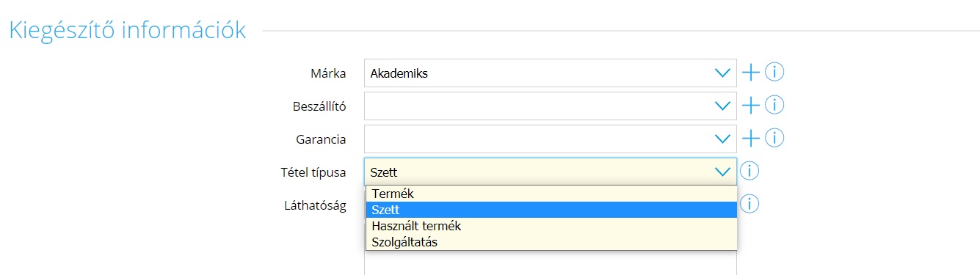Open the info icon beside Márka

[x=774, y=73]
